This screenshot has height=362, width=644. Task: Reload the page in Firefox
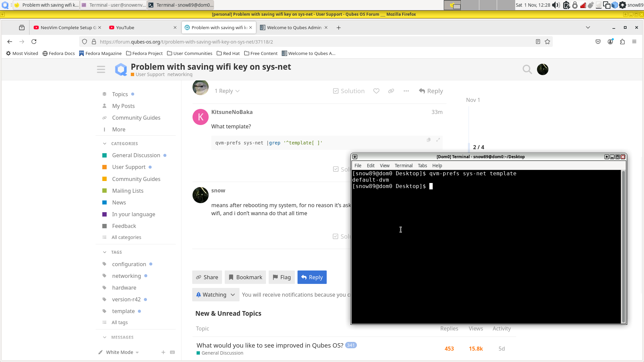pyautogui.click(x=34, y=42)
